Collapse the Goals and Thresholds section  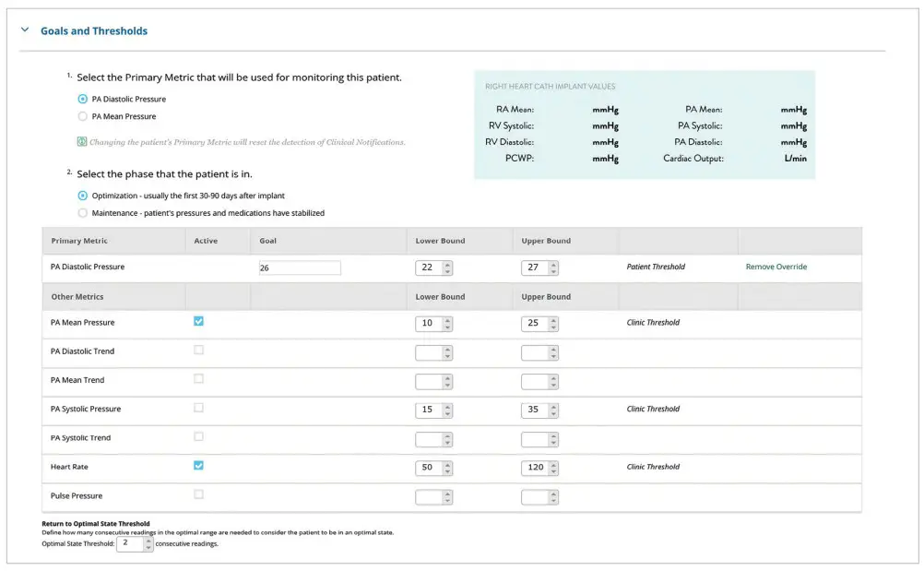pyautogui.click(x=25, y=30)
